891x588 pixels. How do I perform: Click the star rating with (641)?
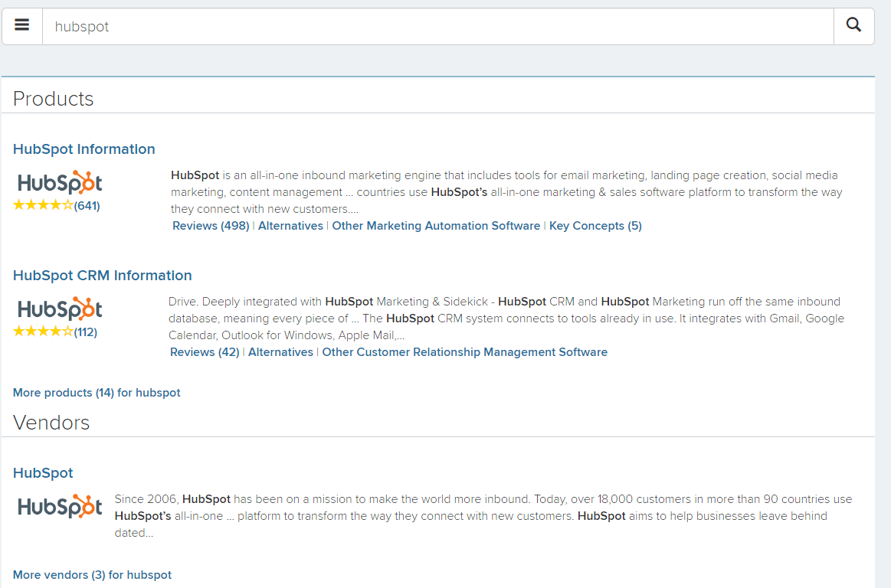pyautogui.click(x=57, y=206)
